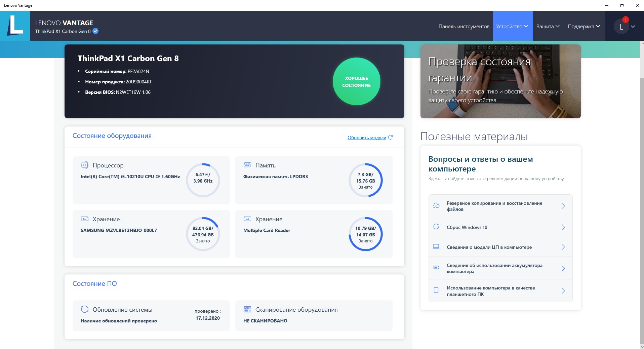
Task: Open the Поддержка menu
Action: click(584, 26)
